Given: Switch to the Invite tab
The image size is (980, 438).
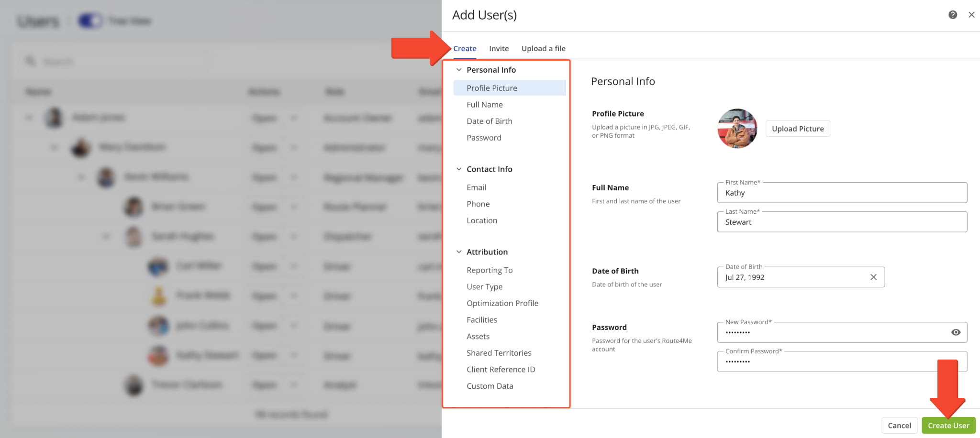Looking at the screenshot, I should [x=499, y=49].
